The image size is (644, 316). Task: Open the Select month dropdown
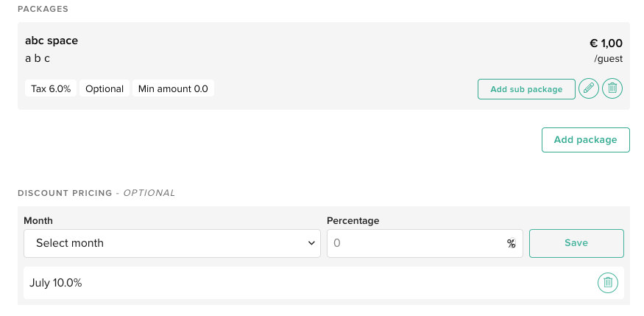pos(172,243)
